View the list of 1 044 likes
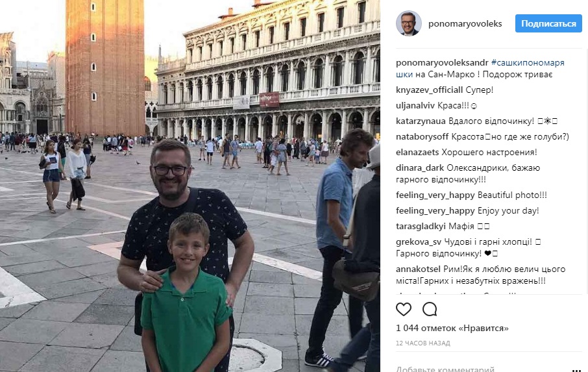This screenshot has width=588, height=372. (452, 328)
